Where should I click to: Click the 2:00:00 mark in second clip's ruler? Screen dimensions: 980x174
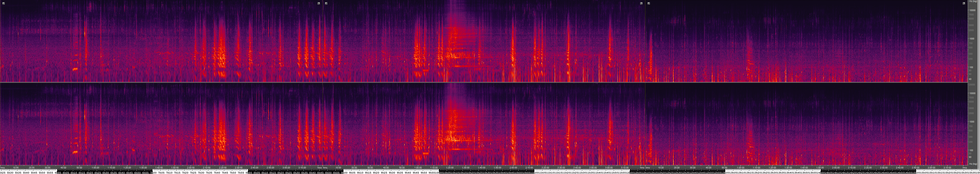[513, 168]
